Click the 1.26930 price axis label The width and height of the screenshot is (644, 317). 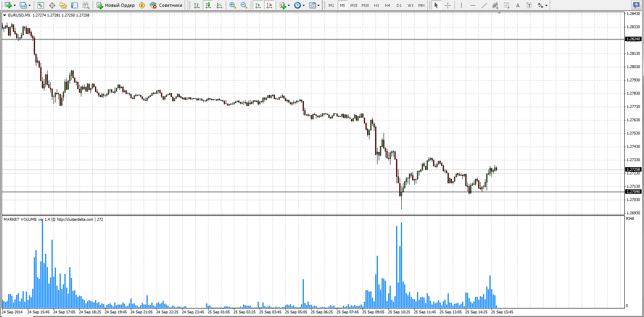pyautogui.click(x=634, y=213)
